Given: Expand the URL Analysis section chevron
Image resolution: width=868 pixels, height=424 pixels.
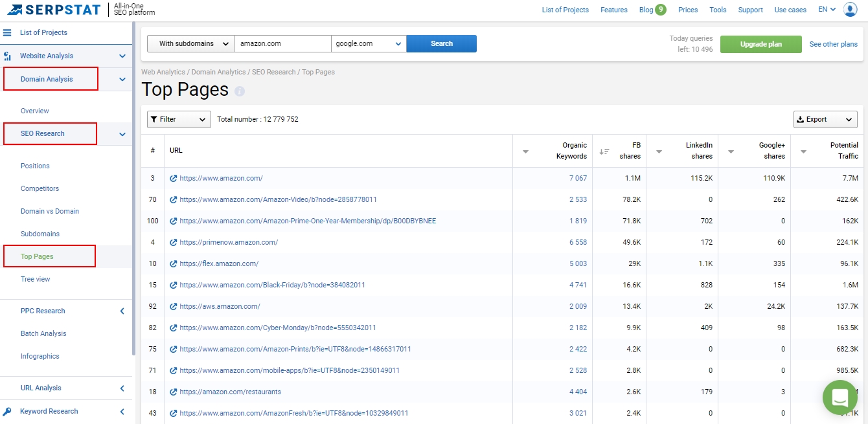Looking at the screenshot, I should pyautogui.click(x=122, y=388).
